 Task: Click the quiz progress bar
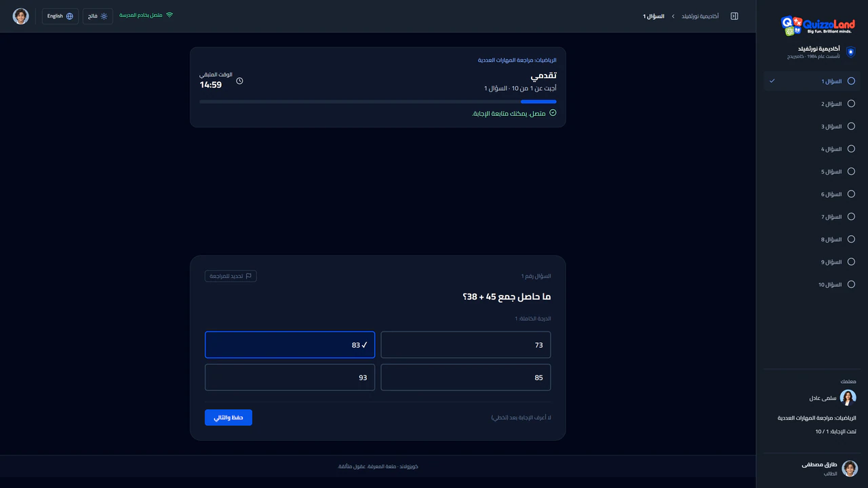point(378,102)
